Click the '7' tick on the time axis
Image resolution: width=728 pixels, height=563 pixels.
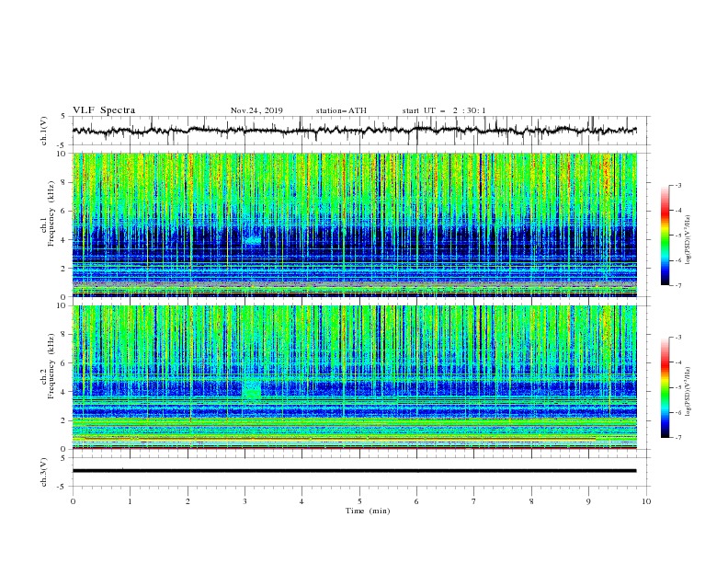(474, 501)
